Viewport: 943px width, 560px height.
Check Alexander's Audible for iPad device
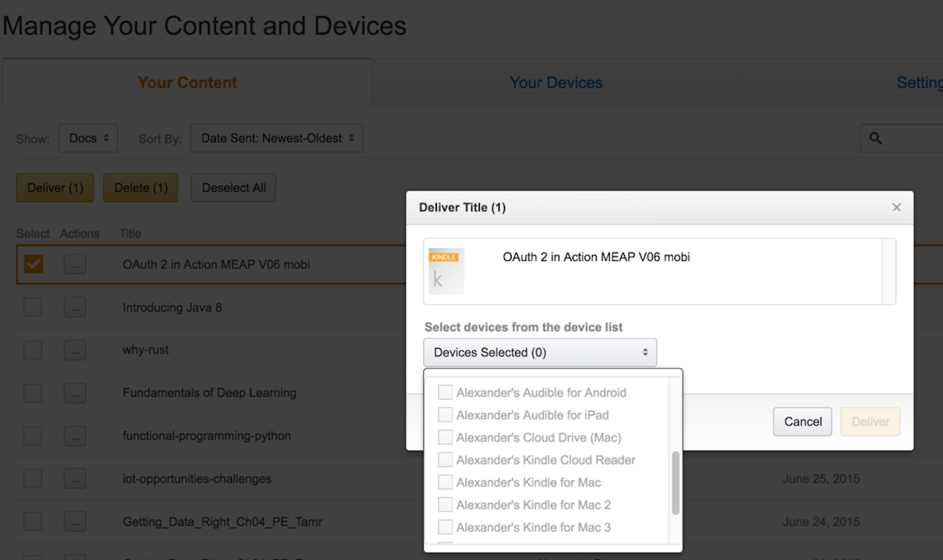click(x=445, y=415)
